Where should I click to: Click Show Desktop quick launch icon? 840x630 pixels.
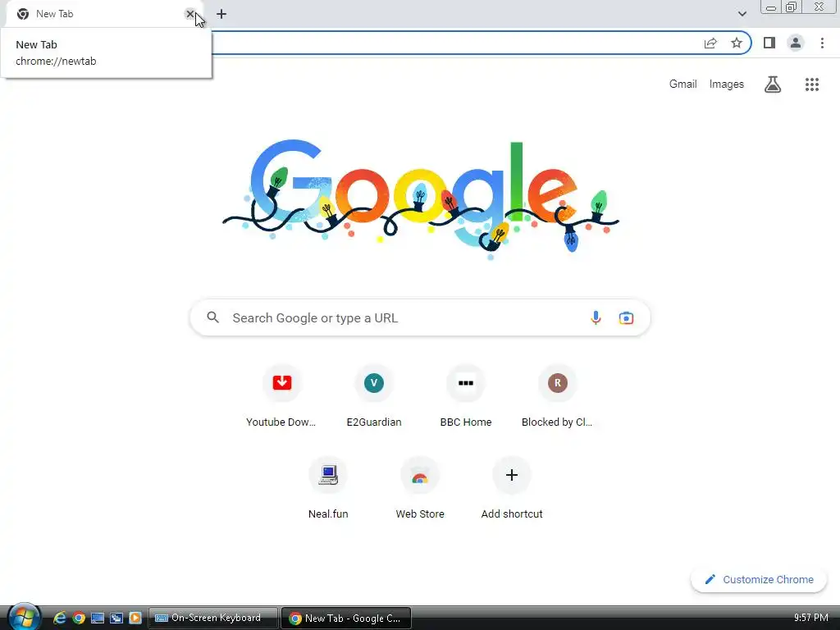click(98, 618)
